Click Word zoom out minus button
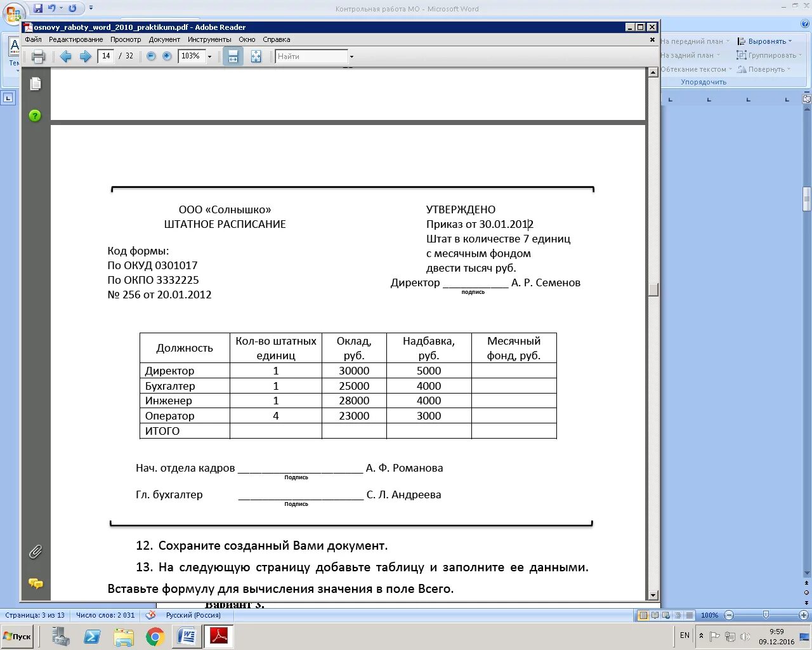Viewport: 812px width, 650px height. (729, 615)
